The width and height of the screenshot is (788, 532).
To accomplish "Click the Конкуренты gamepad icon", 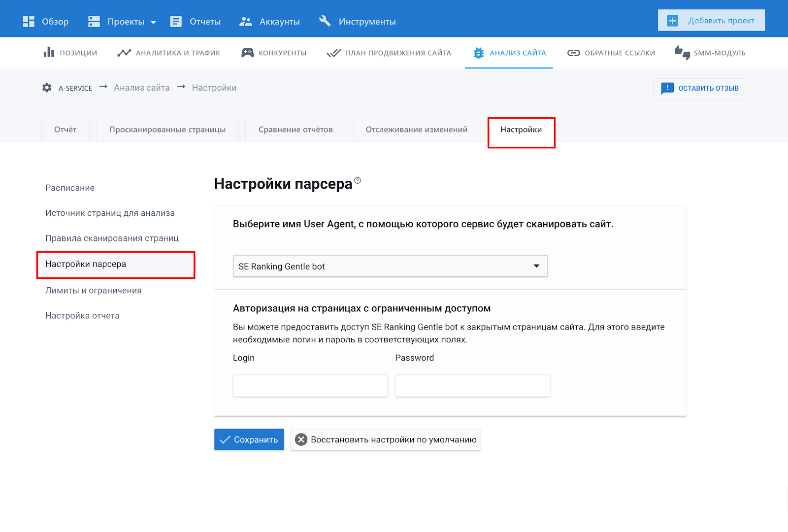I will pyautogui.click(x=247, y=53).
